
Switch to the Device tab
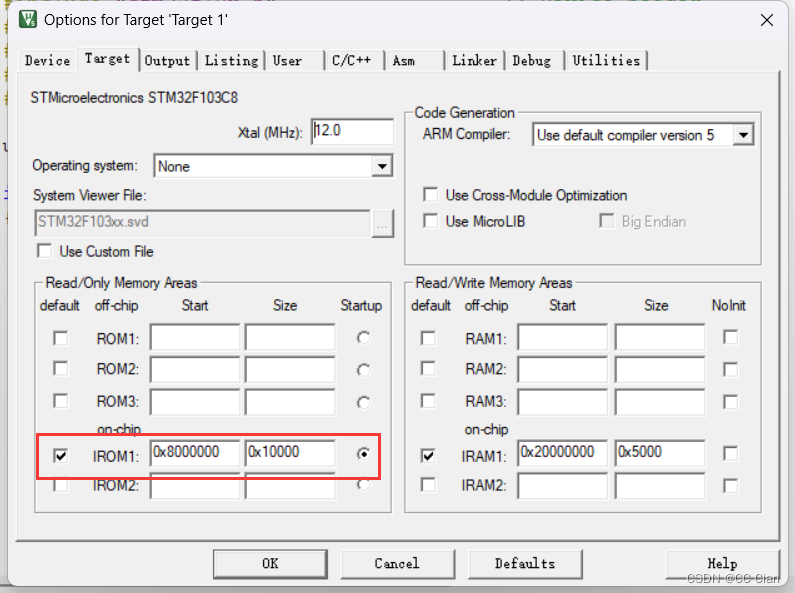[48, 60]
